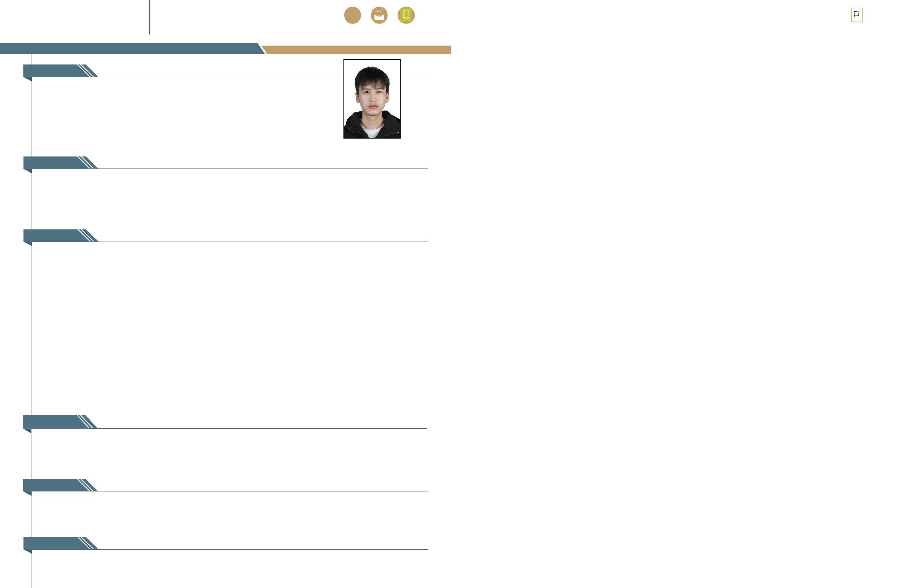The width and height of the screenshot is (902, 588).
Task: Click the fifth blue section header banner
Action: (51, 485)
